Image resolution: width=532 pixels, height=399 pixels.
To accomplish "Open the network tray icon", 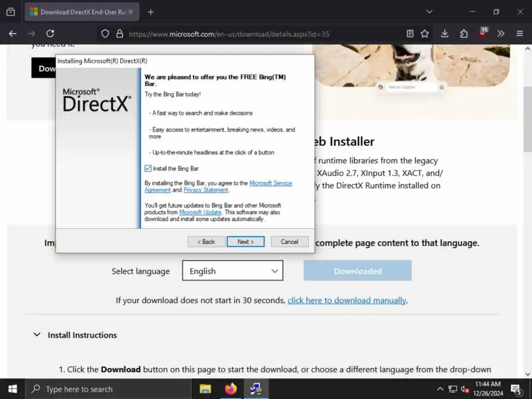I will click(453, 389).
